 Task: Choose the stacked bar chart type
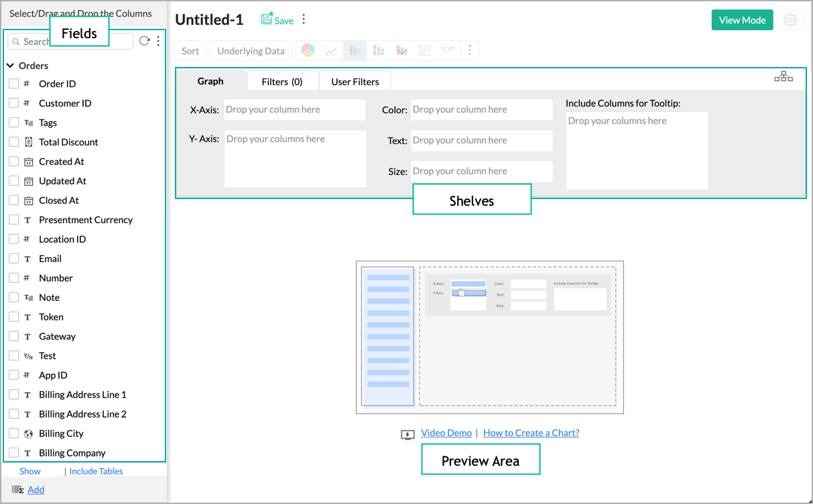(x=378, y=50)
